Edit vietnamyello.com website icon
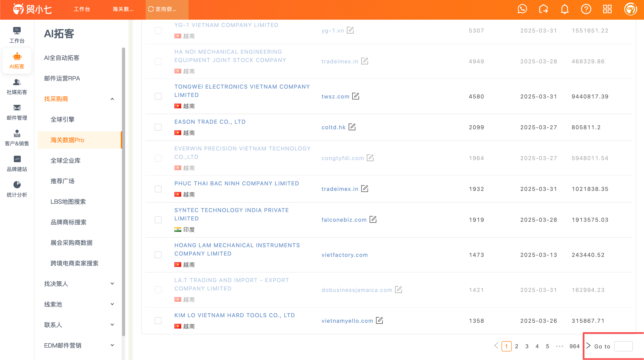The image size is (644, 360). coord(379,320)
